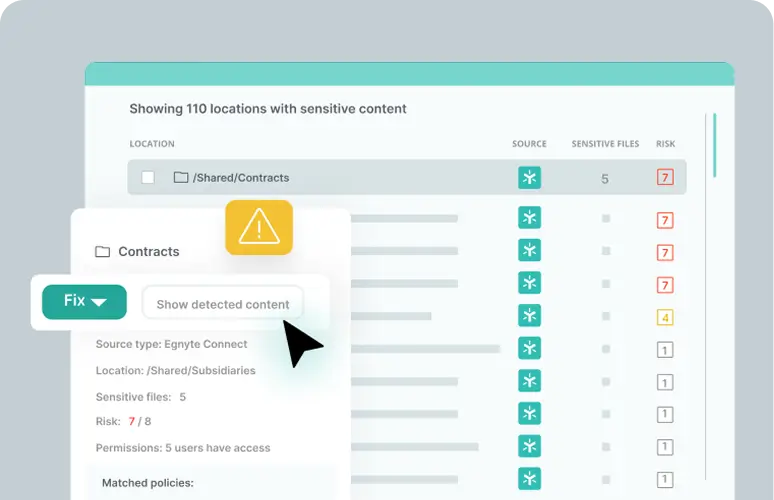Select the yellow risk 4 badge

(665, 318)
